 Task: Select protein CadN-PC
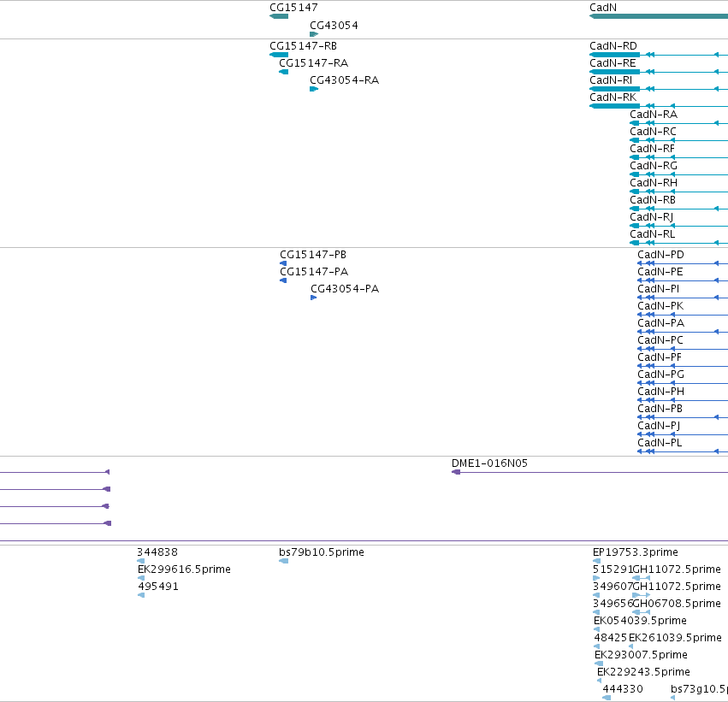point(660,340)
